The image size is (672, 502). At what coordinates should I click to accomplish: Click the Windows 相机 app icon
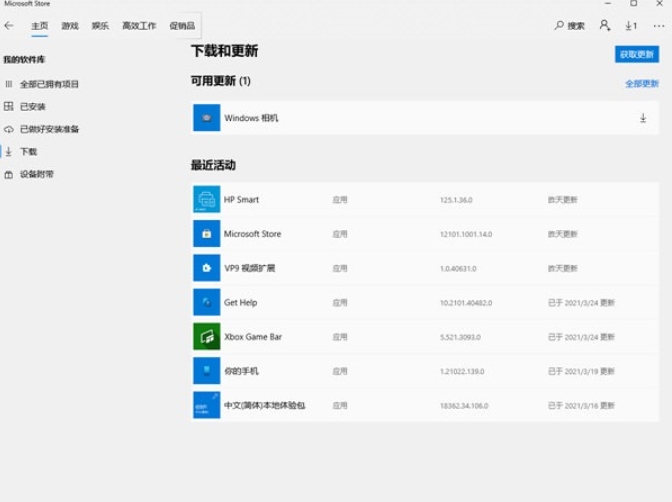pos(207,117)
